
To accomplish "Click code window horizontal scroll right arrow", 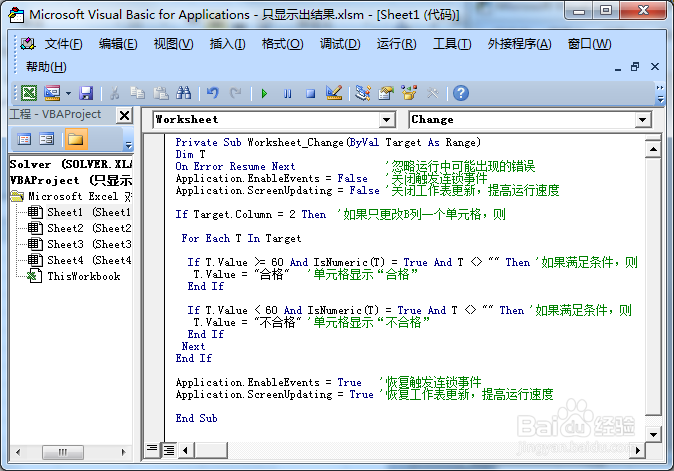I will coord(637,450).
